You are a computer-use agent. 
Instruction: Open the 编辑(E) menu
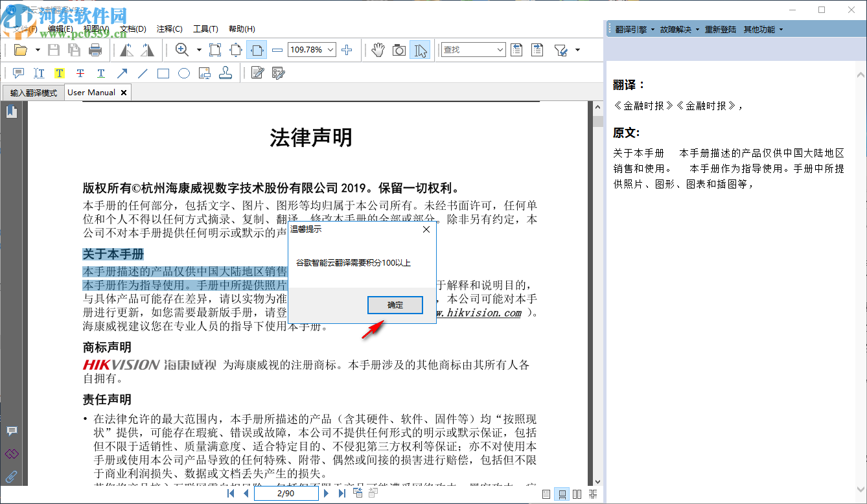point(60,29)
